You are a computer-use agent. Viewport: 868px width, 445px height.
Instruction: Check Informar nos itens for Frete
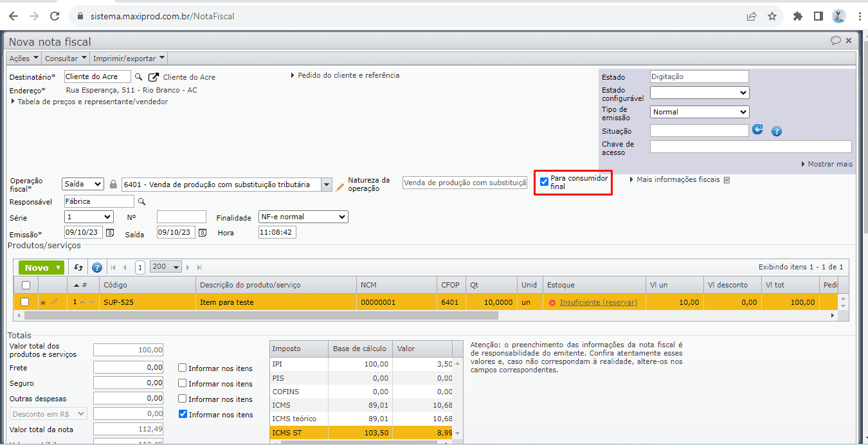(x=183, y=368)
